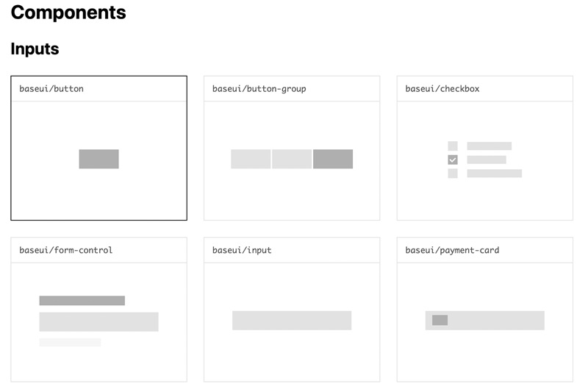Click the checked checkbox in the checkbox illustration
The width and height of the screenshot is (588, 392).
(x=453, y=160)
